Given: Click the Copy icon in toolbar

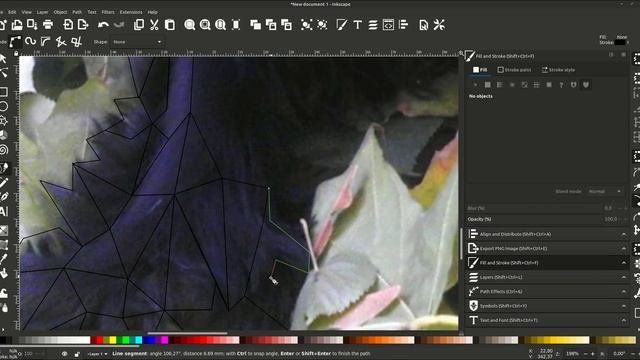Looking at the screenshot, I should [x=139, y=24].
